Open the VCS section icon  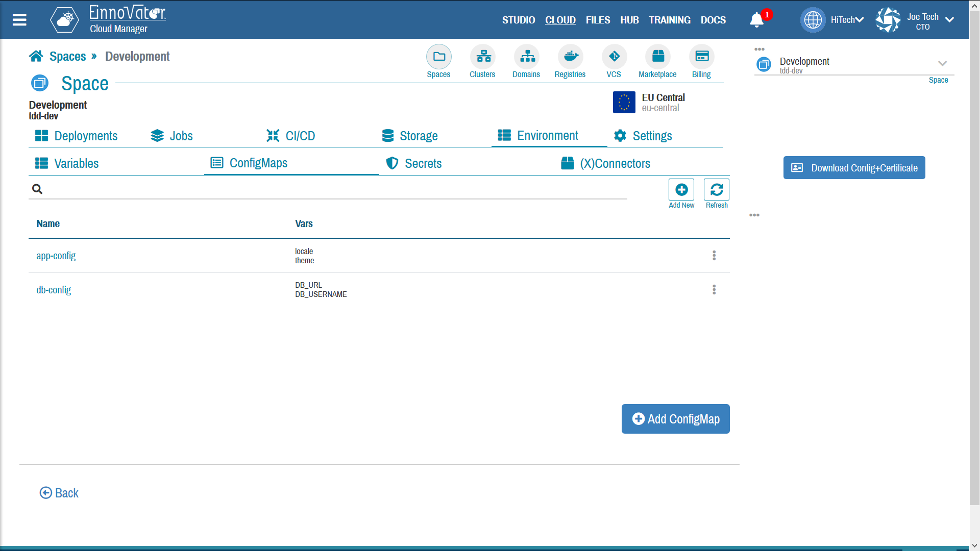(x=615, y=57)
